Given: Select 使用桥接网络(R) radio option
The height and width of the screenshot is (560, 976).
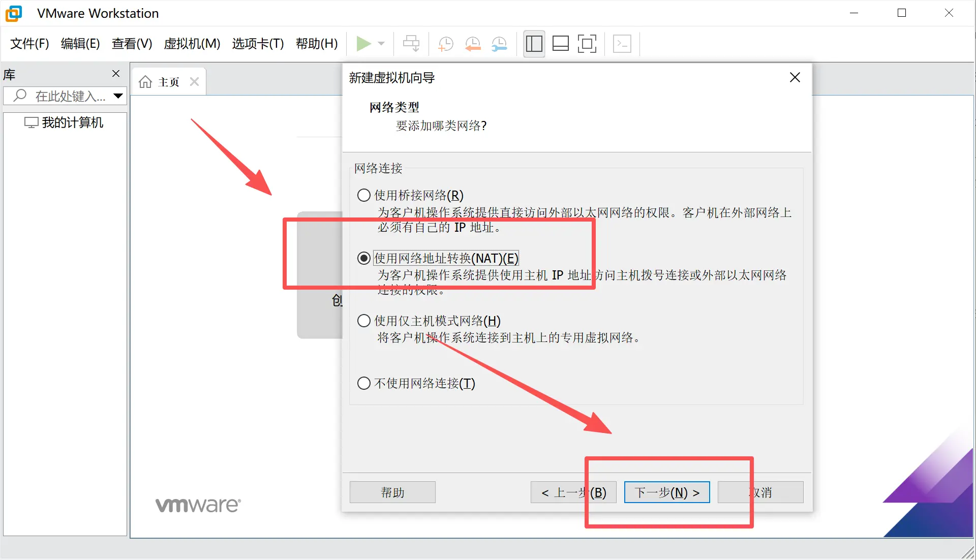Looking at the screenshot, I should (364, 195).
